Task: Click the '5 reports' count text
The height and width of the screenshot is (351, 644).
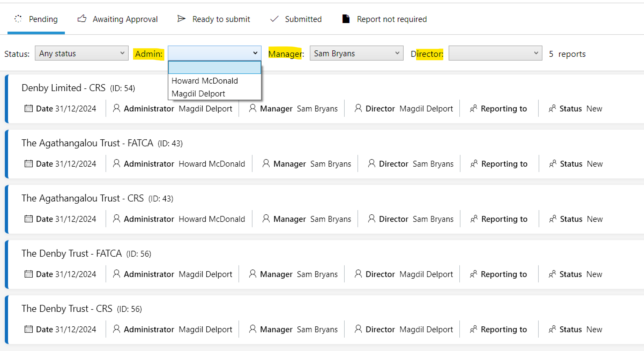Action: tap(567, 54)
